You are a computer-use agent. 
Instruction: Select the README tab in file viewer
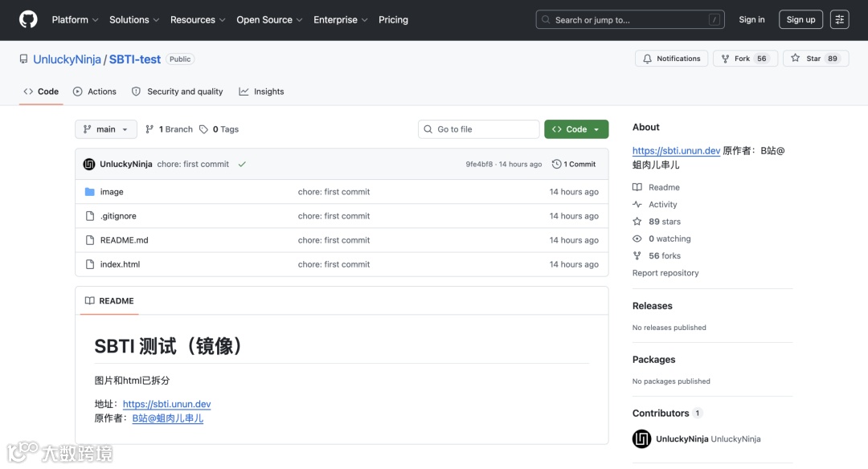pos(109,301)
